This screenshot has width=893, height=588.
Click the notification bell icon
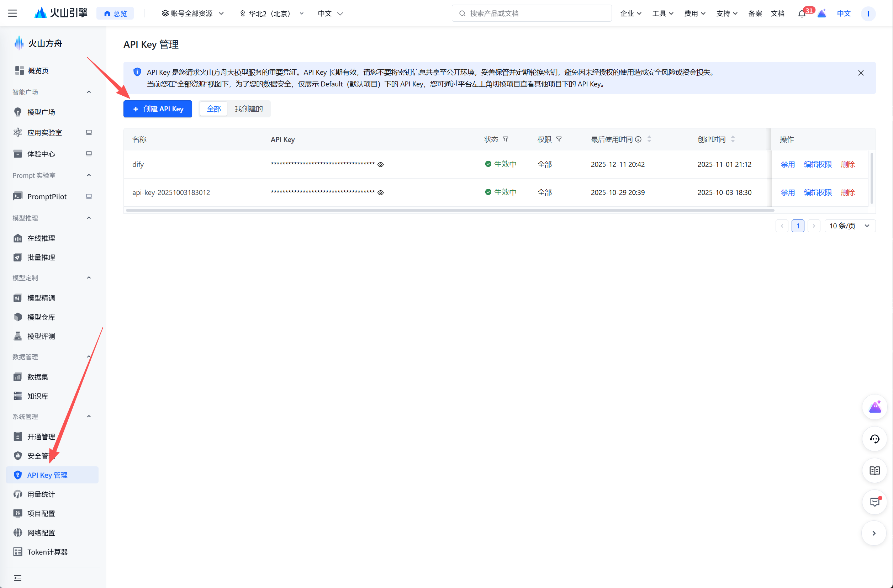pyautogui.click(x=802, y=14)
